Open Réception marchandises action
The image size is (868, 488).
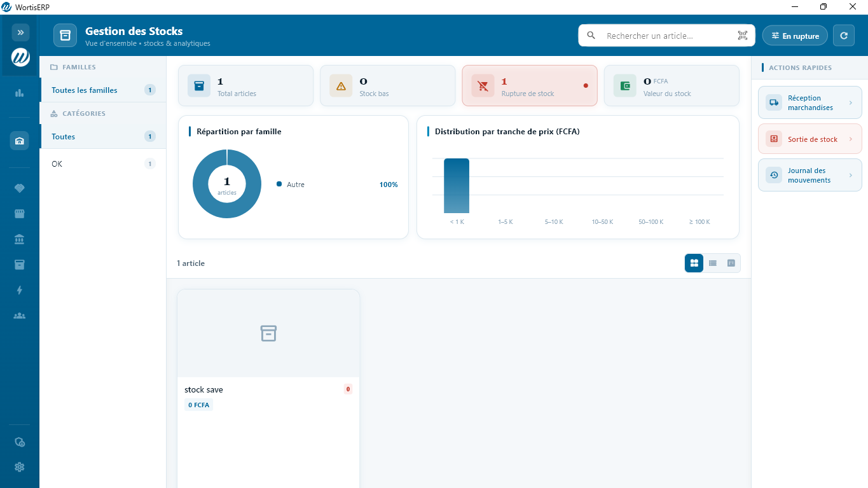[x=809, y=102]
